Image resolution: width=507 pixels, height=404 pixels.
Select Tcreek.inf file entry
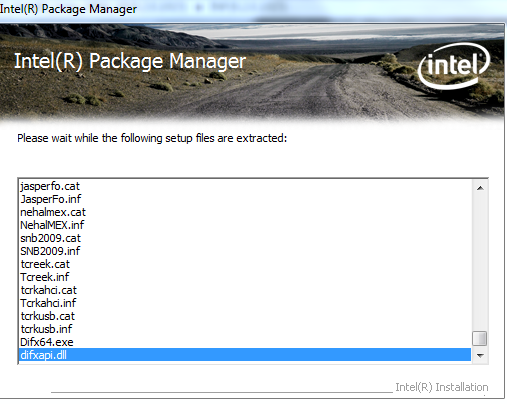(245, 277)
